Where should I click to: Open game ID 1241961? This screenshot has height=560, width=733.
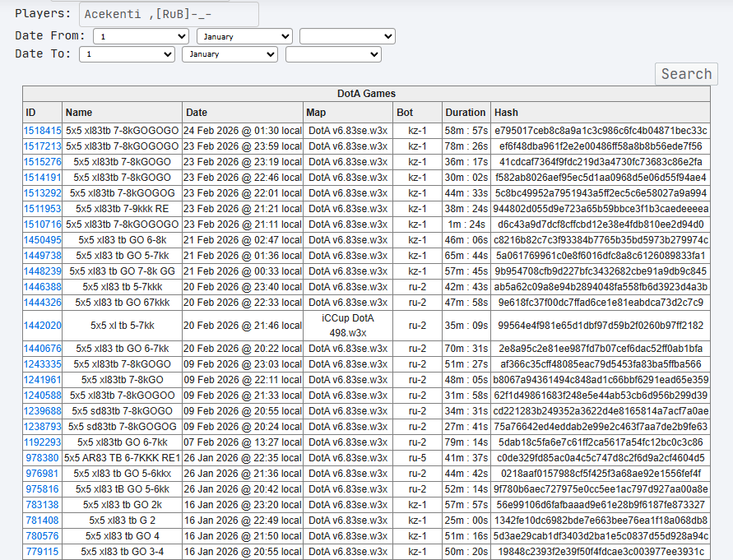click(x=43, y=380)
